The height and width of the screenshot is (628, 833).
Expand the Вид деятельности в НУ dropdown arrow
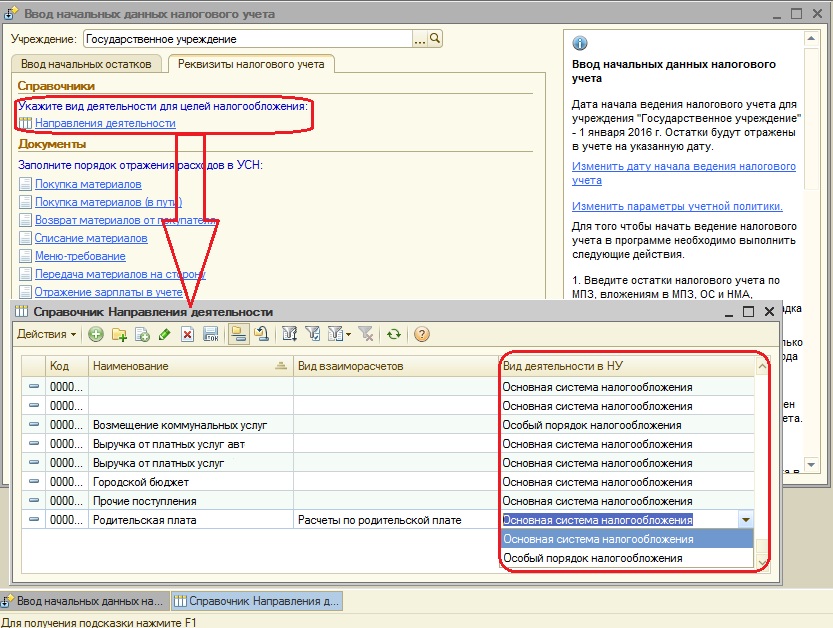745,520
